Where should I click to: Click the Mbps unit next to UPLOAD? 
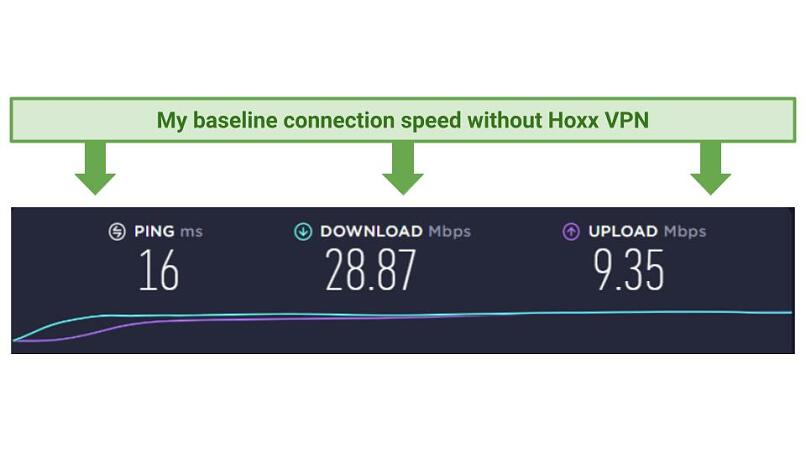(685, 231)
